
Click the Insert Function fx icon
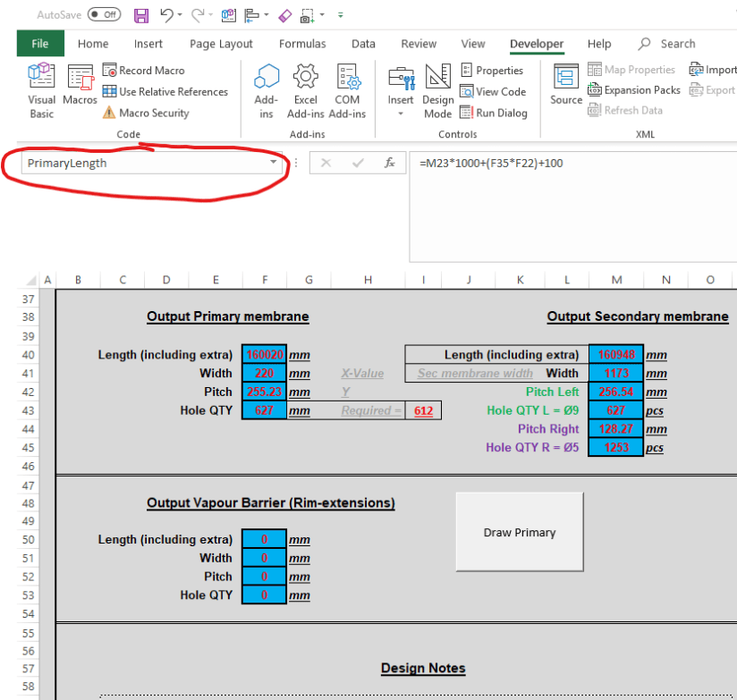[389, 163]
